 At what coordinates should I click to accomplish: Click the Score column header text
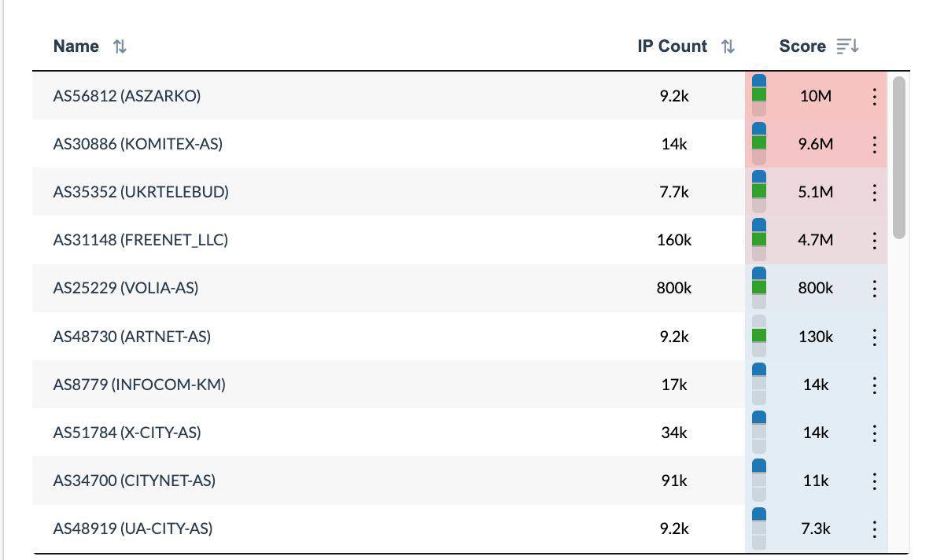click(x=802, y=46)
